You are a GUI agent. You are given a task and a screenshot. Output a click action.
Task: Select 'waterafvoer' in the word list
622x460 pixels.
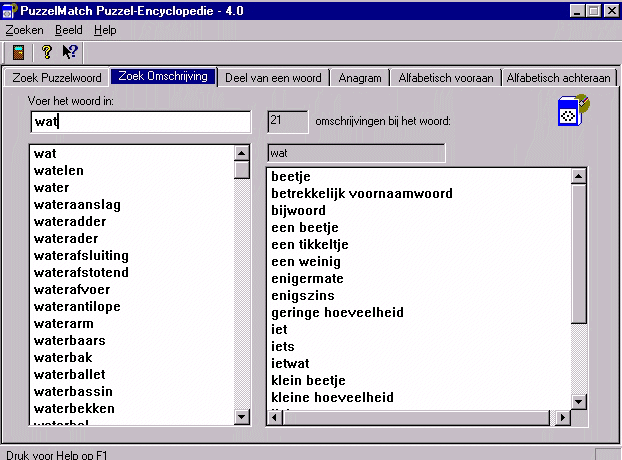pyautogui.click(x=72, y=289)
